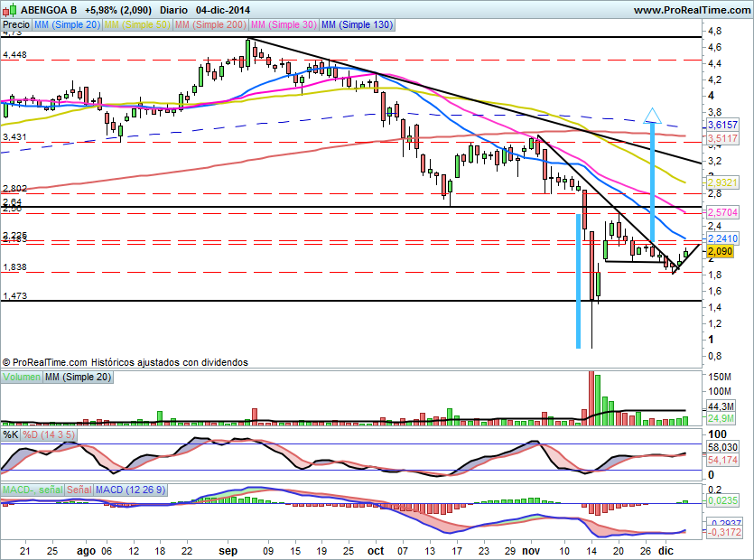Open the www.ProRealTime.com link
Screen dimensions: 754x560
[x=692, y=10]
